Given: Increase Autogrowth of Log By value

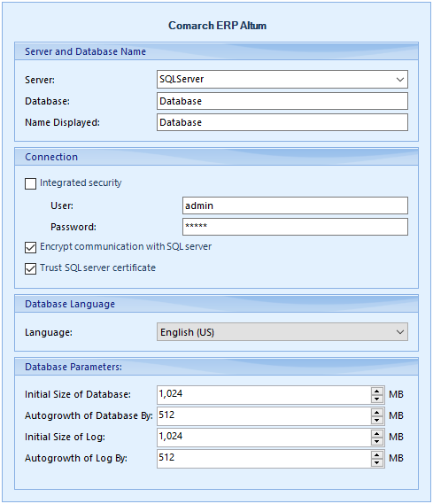Looking at the screenshot, I should (x=377, y=455).
